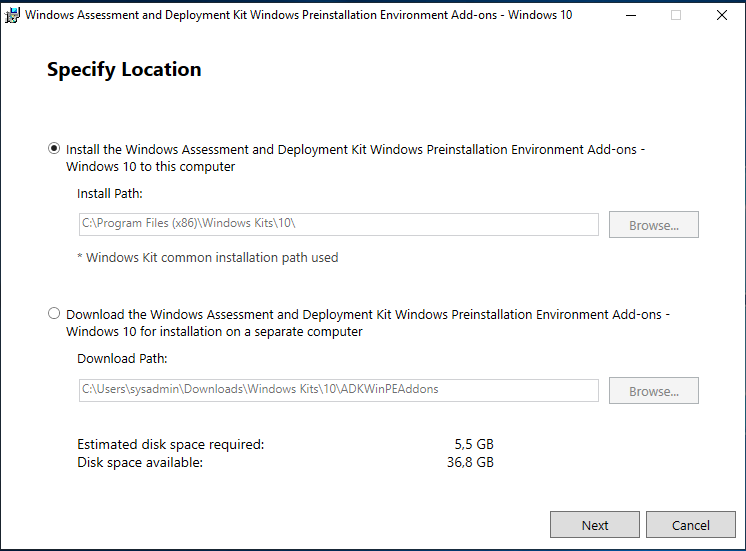746x551 pixels.
Task: Minimize the ADK setup window
Action: (x=630, y=15)
